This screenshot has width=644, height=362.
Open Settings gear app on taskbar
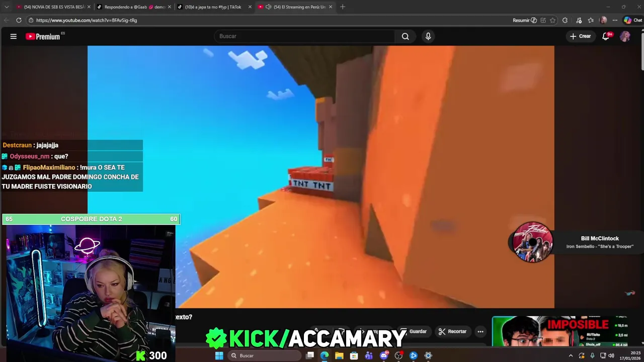[x=428, y=355]
